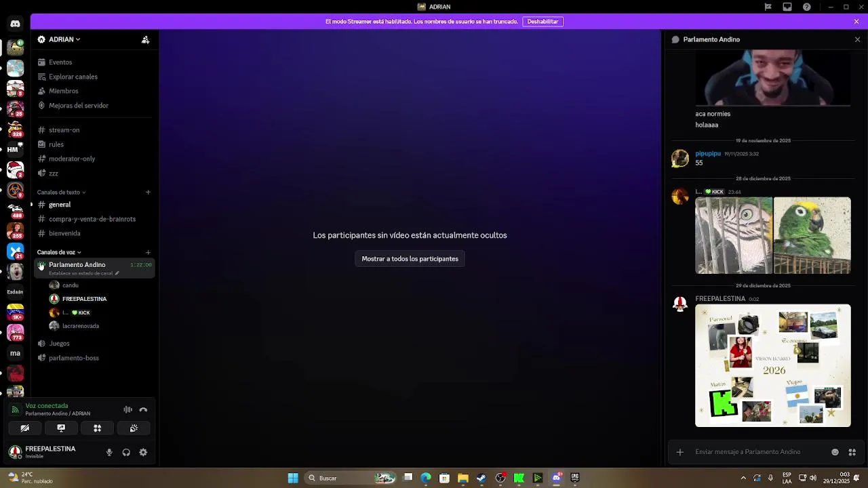Add a channel to Canales de voz
Viewport: 868px width, 488px height.
(148, 252)
